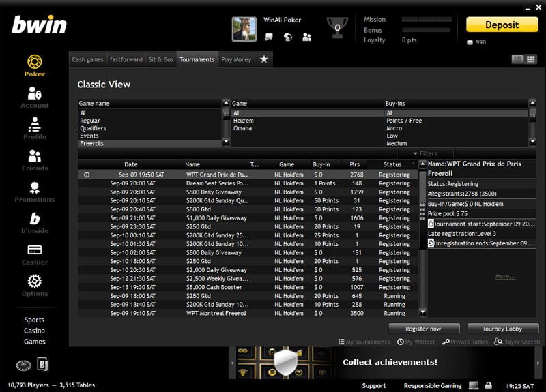Screen dimensions: 546x392
Task: Open the My Tournaments link
Action: [x=364, y=342]
